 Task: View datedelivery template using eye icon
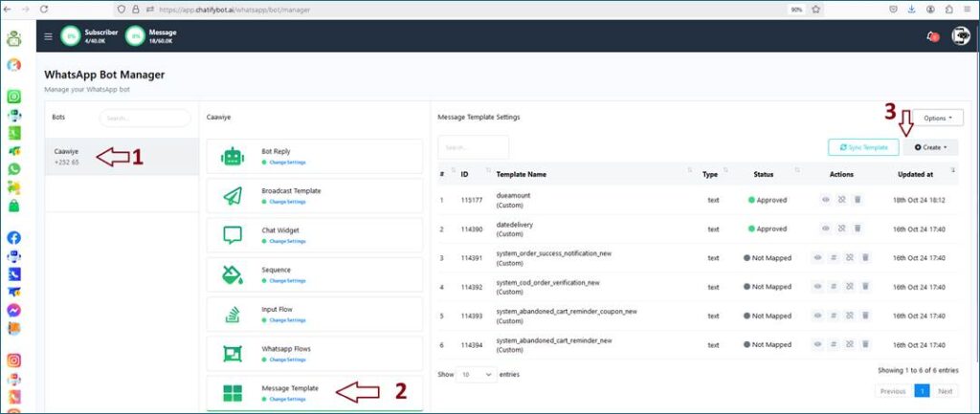tap(825, 229)
